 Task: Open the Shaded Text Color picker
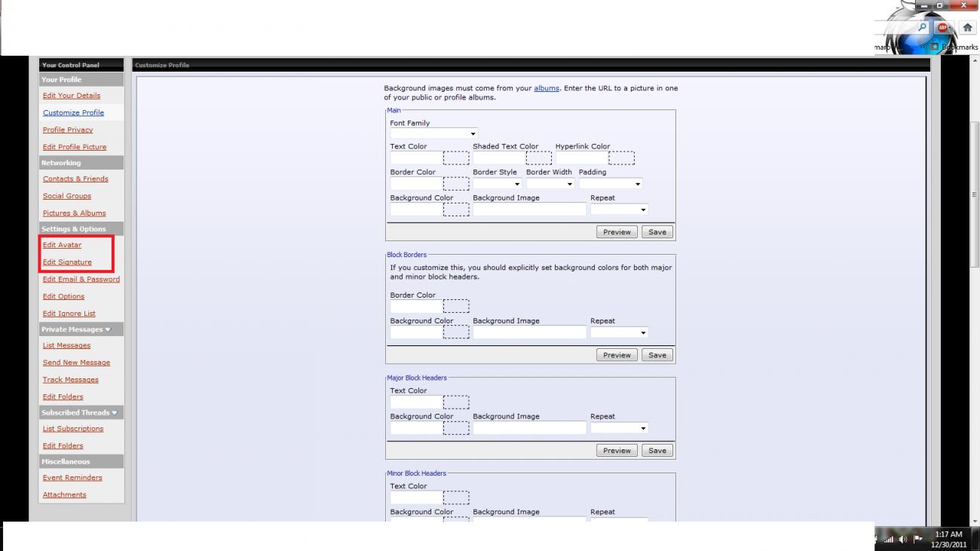(x=538, y=158)
